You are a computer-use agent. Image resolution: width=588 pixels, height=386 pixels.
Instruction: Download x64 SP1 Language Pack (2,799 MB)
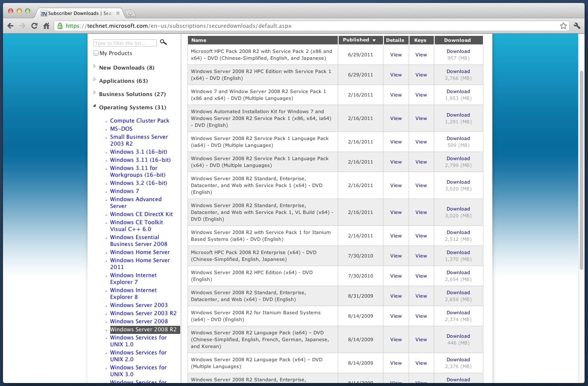tap(458, 158)
